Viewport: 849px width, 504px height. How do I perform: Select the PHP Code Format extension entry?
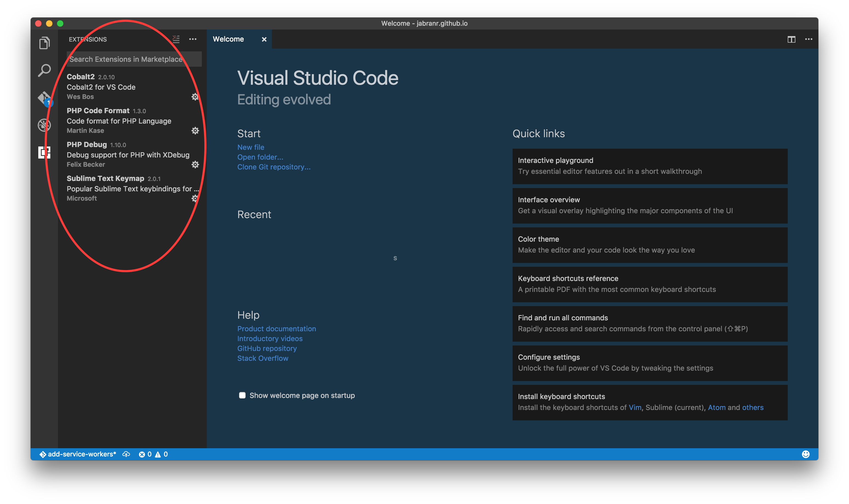coord(133,121)
